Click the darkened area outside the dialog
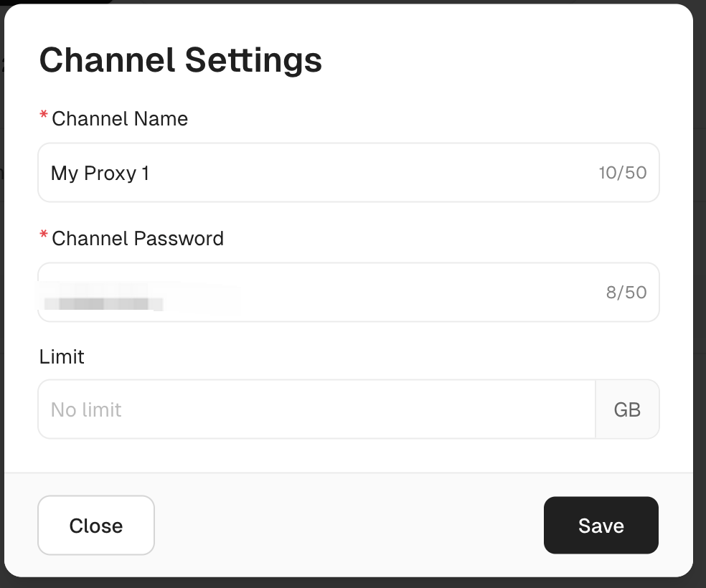Screen dimensions: 706x588 click(4, 287)
